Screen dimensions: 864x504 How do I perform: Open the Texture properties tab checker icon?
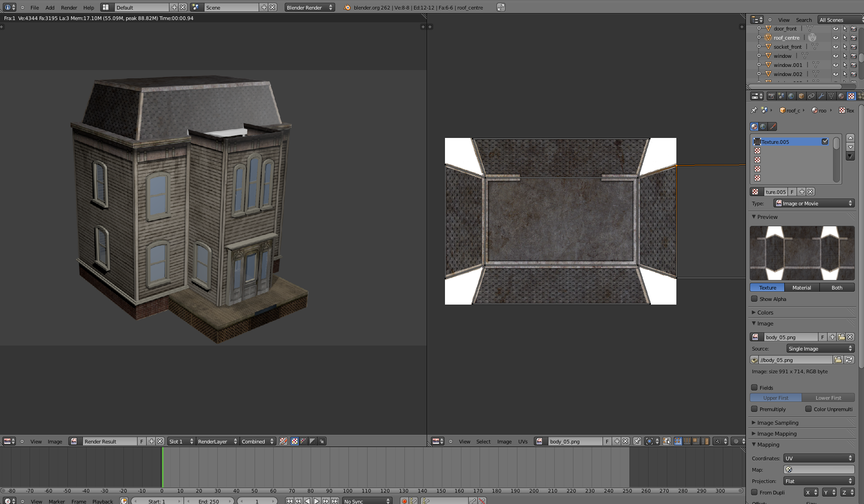(x=851, y=96)
